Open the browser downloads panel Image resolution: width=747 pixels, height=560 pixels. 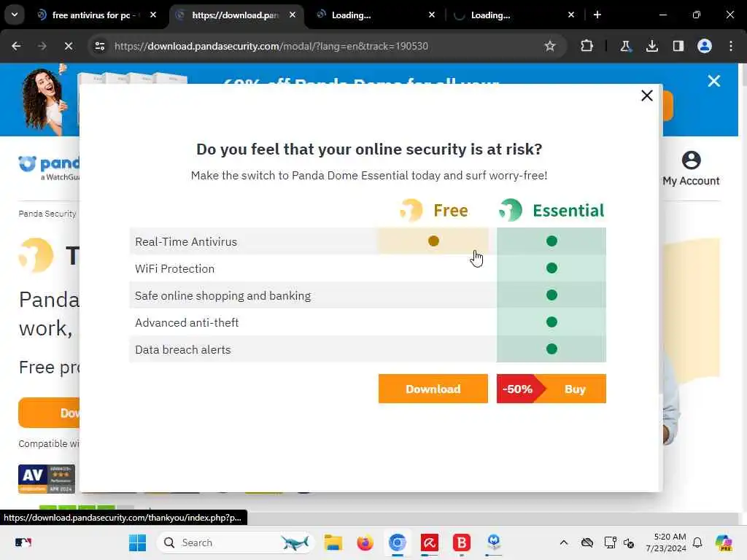pyautogui.click(x=651, y=46)
